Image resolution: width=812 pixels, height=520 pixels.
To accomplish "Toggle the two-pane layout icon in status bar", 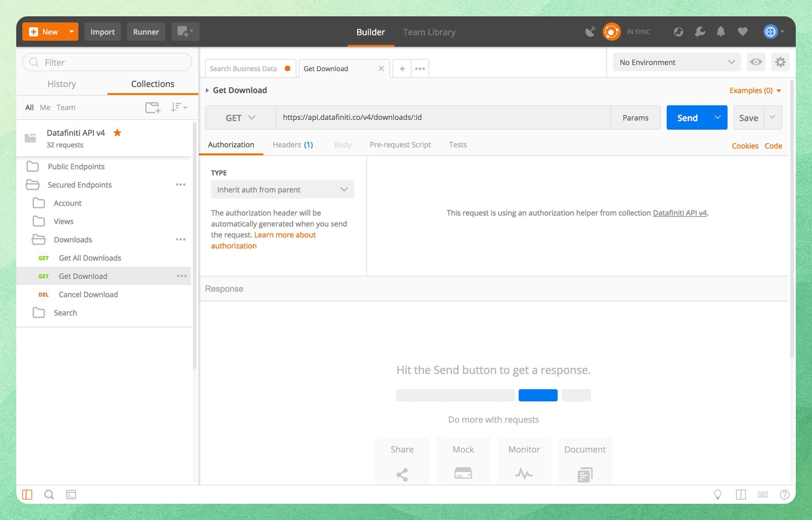I will (x=741, y=494).
